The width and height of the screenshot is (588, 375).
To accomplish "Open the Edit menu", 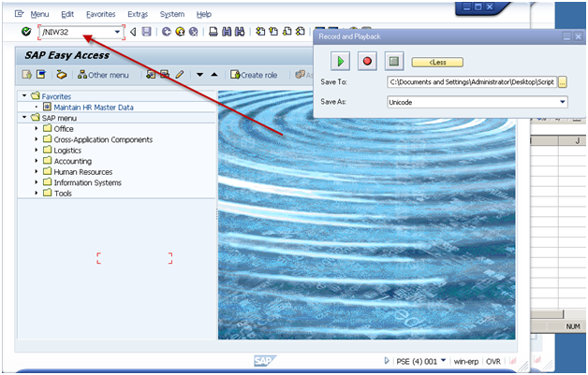I will pyautogui.click(x=67, y=14).
